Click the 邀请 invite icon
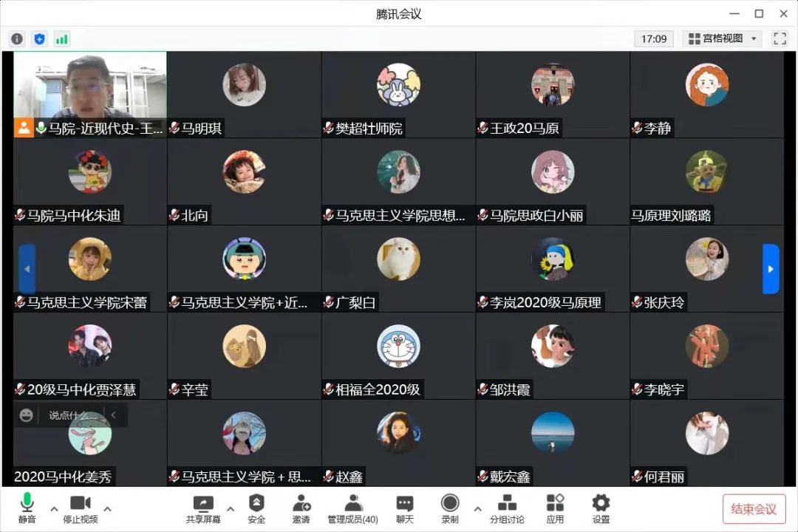Image resolution: width=798 pixels, height=532 pixels. coord(301,508)
